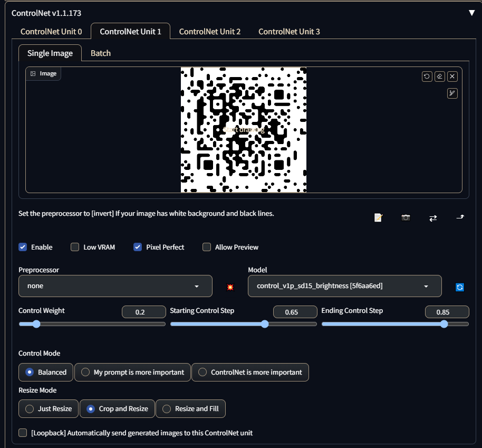The image size is (482, 448).
Task: Click the brush pen icon on the canvas
Action: point(452,93)
